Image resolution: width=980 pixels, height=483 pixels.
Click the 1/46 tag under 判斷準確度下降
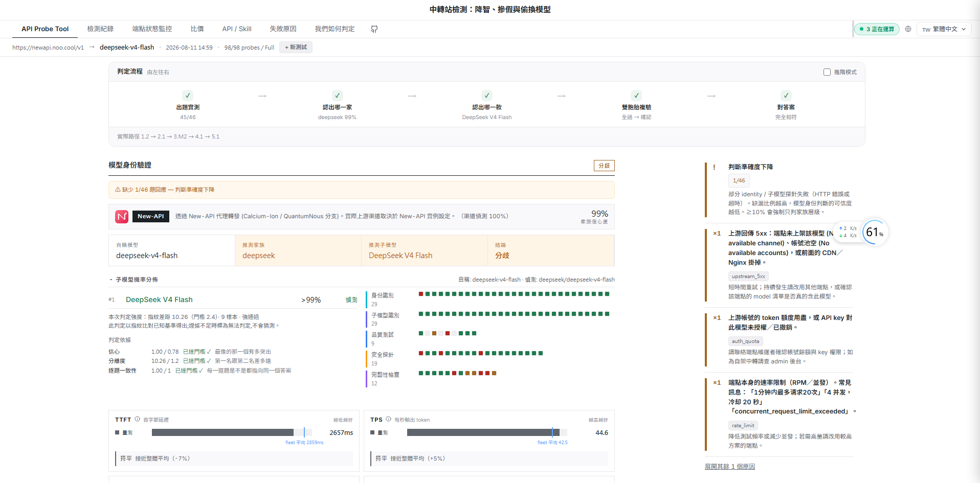739,180
